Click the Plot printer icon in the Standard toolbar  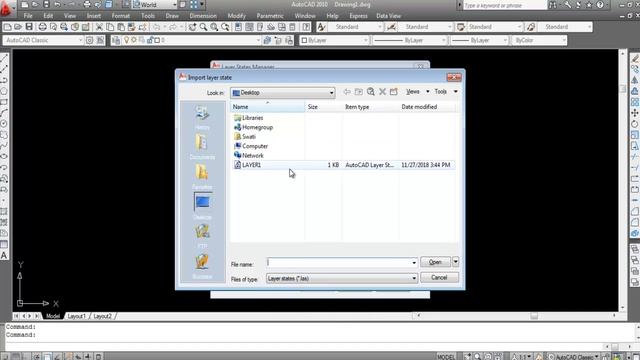[x=42, y=27]
